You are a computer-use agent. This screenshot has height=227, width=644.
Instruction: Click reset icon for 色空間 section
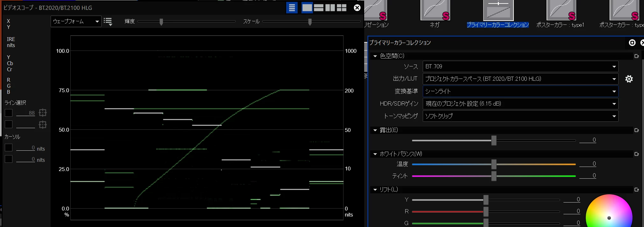637,56
